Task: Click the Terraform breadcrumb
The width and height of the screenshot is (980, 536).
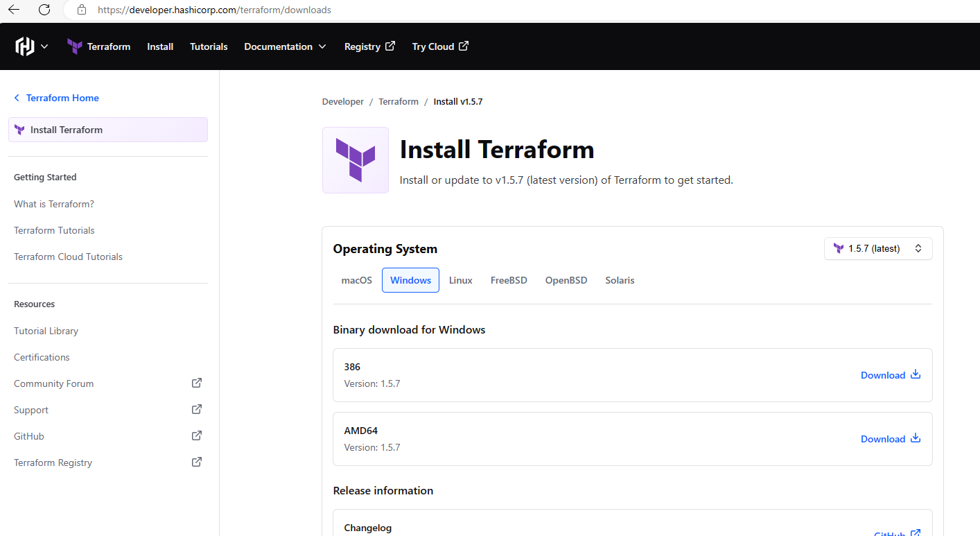Action: pos(399,101)
